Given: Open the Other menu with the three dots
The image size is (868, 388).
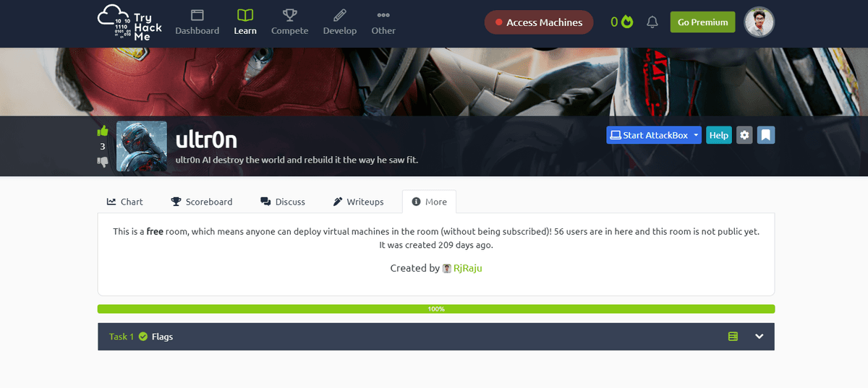Looking at the screenshot, I should point(383,22).
